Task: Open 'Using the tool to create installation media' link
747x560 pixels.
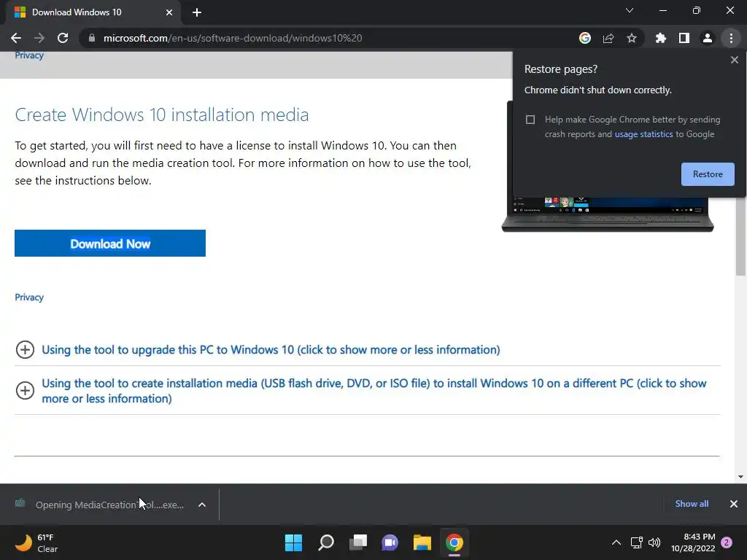Action: pos(374,391)
